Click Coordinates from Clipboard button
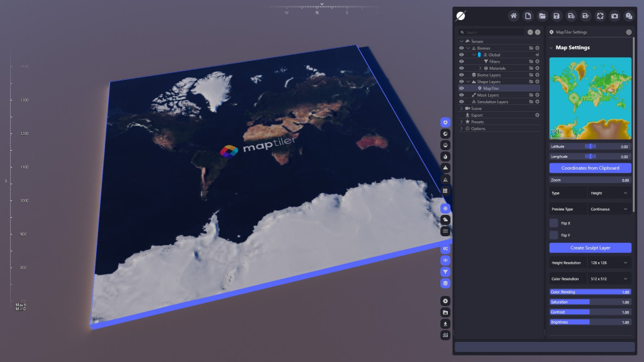644x362 pixels. [590, 168]
